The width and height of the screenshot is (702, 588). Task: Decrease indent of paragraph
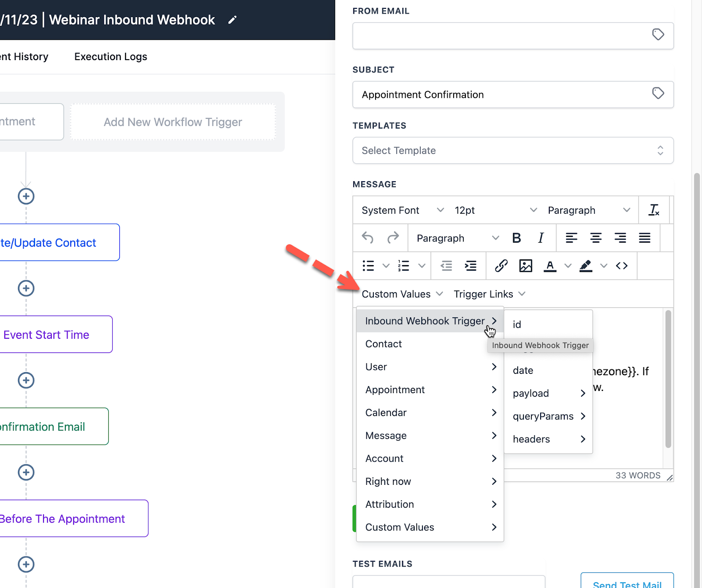(446, 265)
